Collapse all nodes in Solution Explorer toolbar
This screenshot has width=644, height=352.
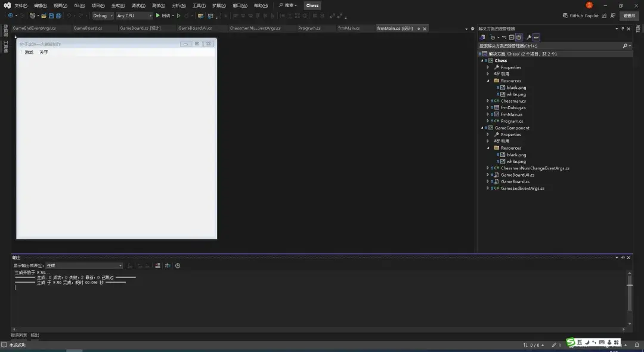[510, 37]
